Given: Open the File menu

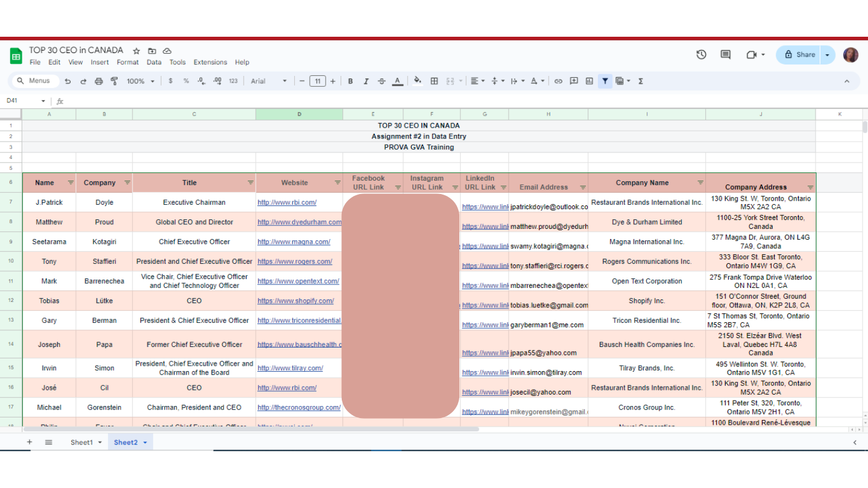Looking at the screenshot, I should point(35,62).
